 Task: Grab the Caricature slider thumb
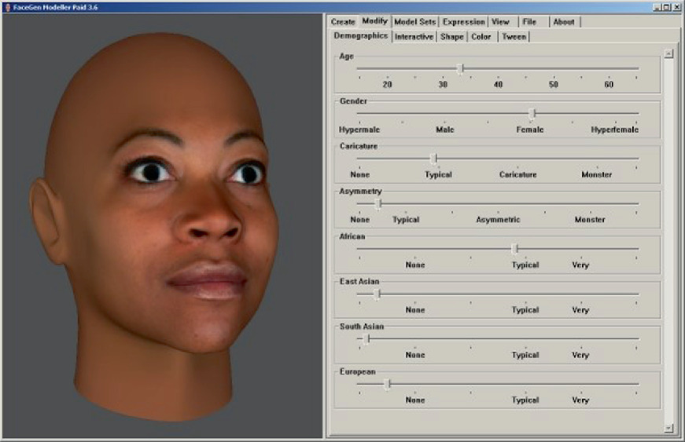433,158
